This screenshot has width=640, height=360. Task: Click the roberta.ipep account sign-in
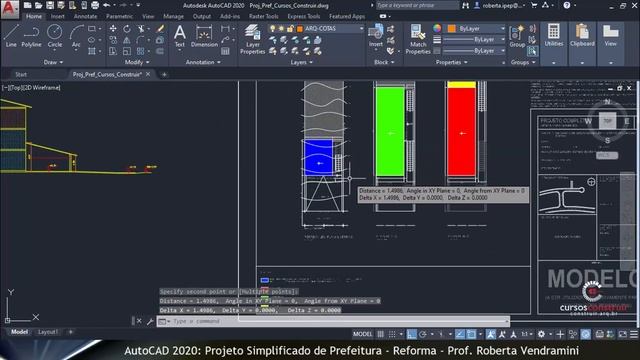(500, 5)
